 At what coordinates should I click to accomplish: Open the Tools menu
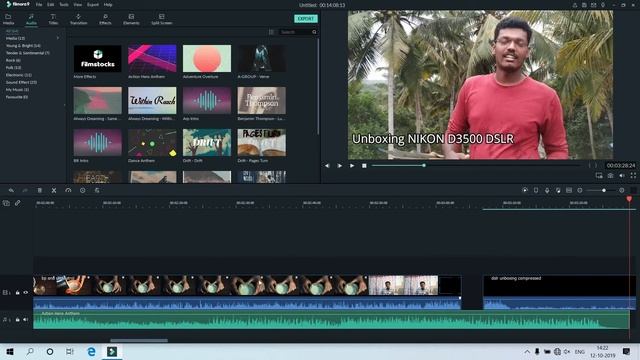(64, 4)
